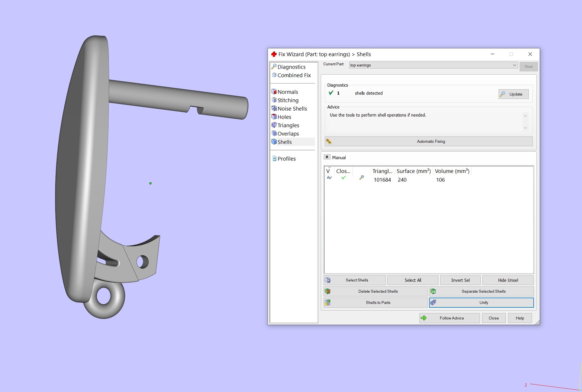Click the Combined Fix cube icon
This screenshot has width=582, height=392.
(274, 75)
